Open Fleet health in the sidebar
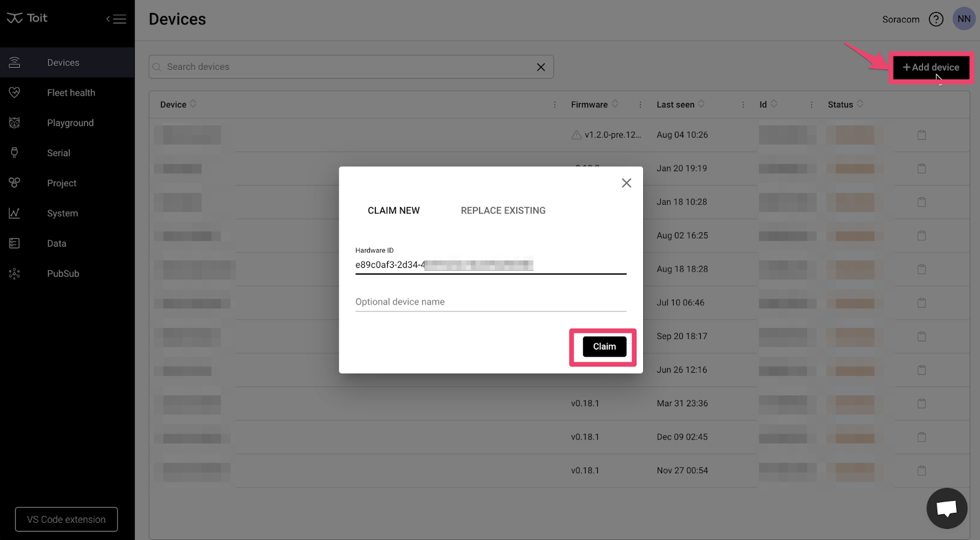 [x=71, y=93]
